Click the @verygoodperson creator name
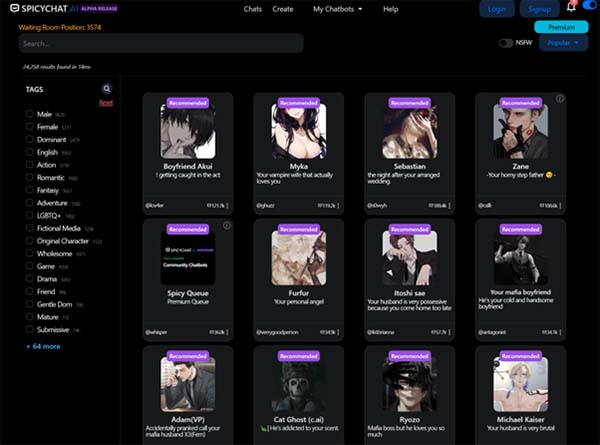Viewport: 600px width, 445px height. tap(277, 332)
